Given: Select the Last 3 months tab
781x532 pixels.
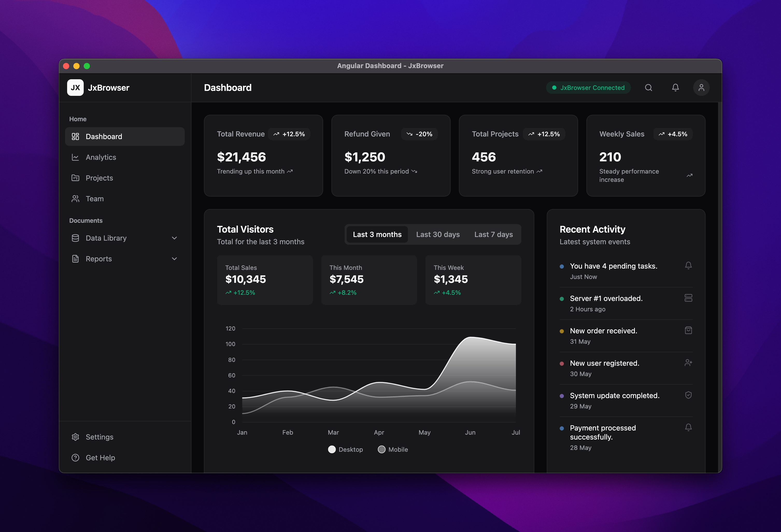Looking at the screenshot, I should tap(377, 234).
